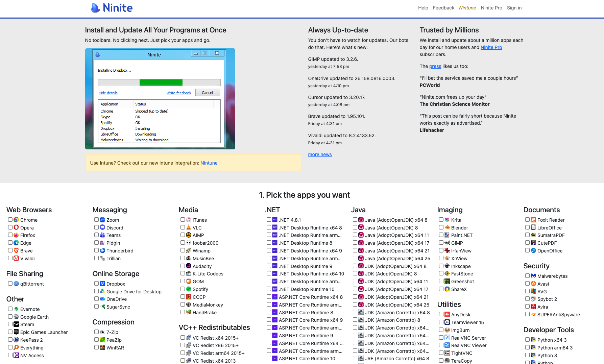Click the 'Google Drive for Desktop' label
This screenshot has width=604, height=364.
pos(134,292)
